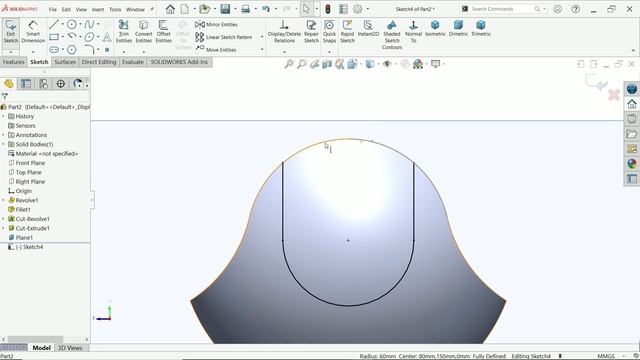Click the Zoom to Fit icon

(x=289, y=64)
